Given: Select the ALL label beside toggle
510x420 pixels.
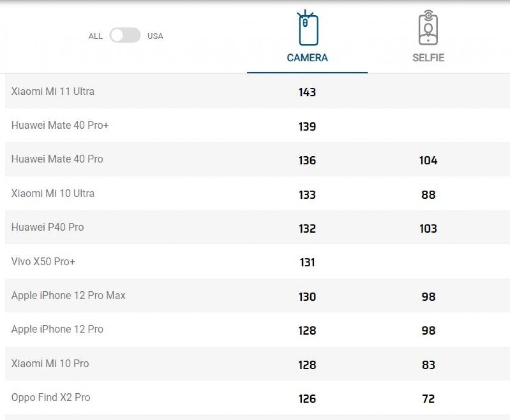Looking at the screenshot, I should point(95,36).
